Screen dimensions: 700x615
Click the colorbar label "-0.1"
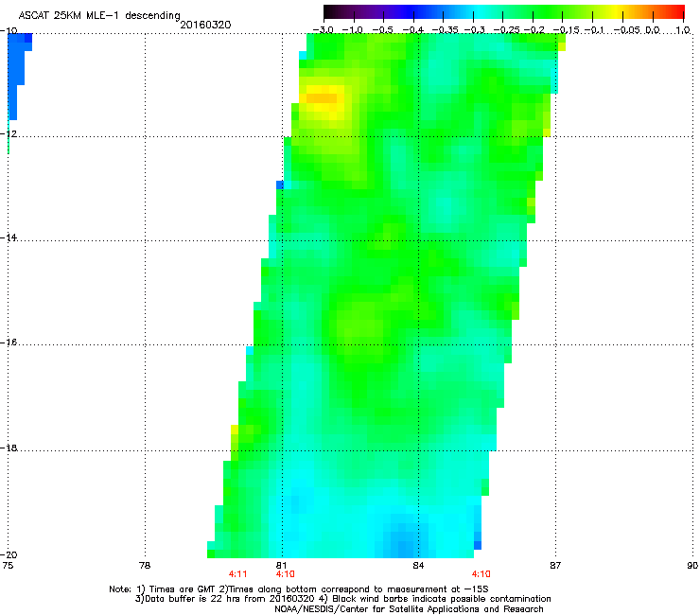[595, 30]
